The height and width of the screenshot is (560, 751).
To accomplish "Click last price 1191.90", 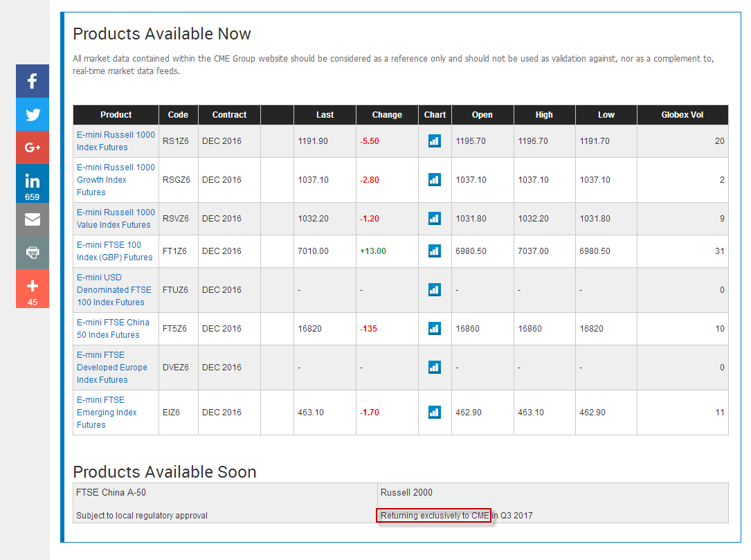I will pos(313,141).
